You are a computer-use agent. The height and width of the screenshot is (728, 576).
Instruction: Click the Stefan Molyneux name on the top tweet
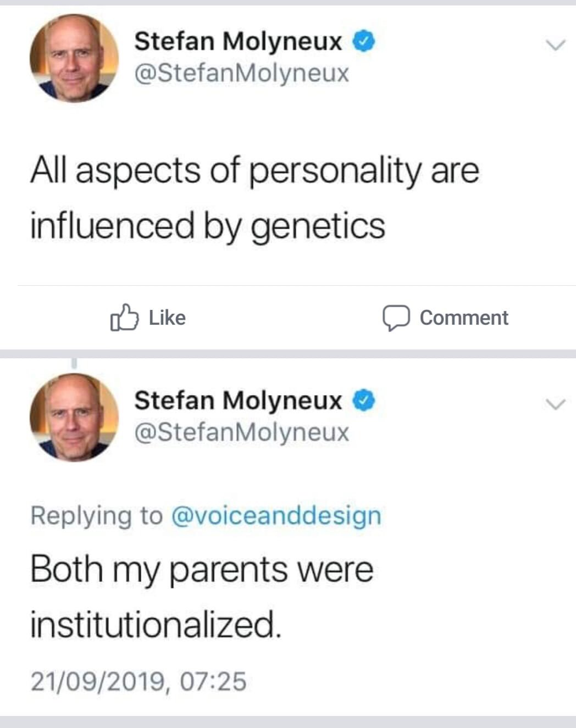point(238,41)
